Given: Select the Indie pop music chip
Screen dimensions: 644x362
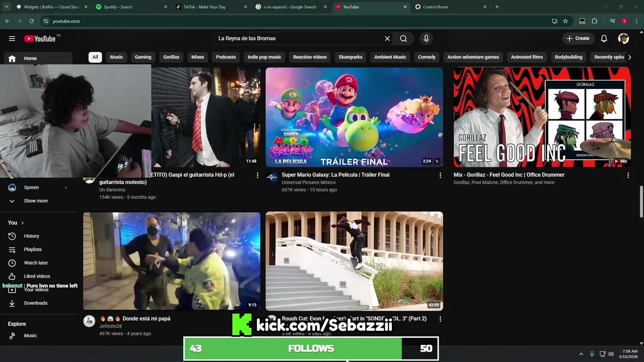Looking at the screenshot, I should coord(264,57).
